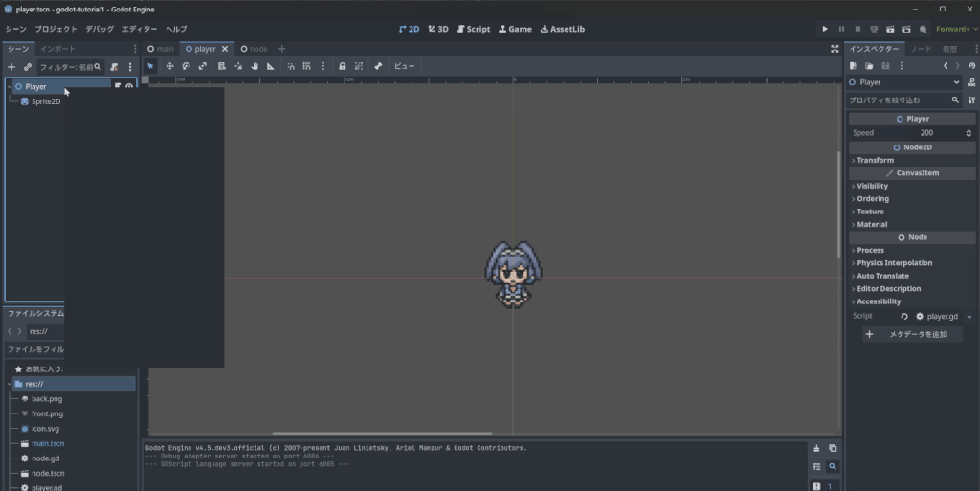Viewport: 980px width, 491px height.
Task: Add a new child node with plus
Action: point(11,67)
